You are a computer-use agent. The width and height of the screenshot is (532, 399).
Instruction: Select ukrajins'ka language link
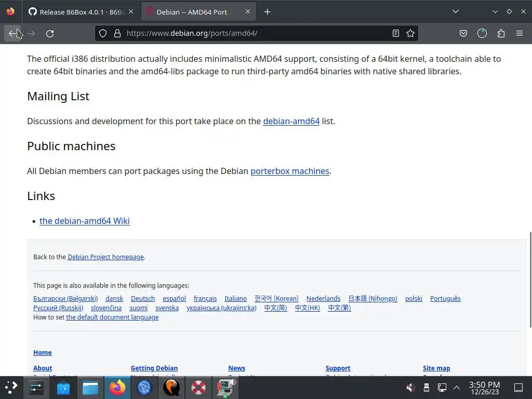point(221,308)
